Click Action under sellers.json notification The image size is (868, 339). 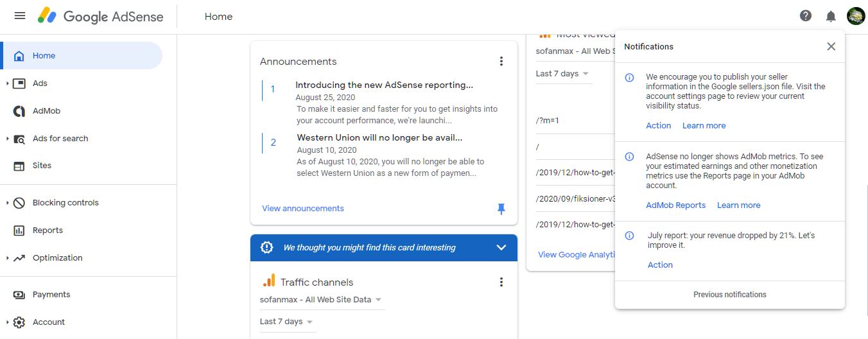coord(659,126)
